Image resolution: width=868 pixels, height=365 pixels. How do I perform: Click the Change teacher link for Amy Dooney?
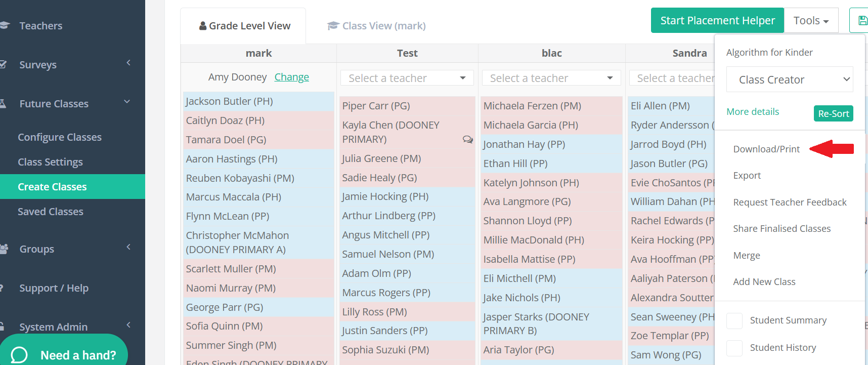(291, 77)
